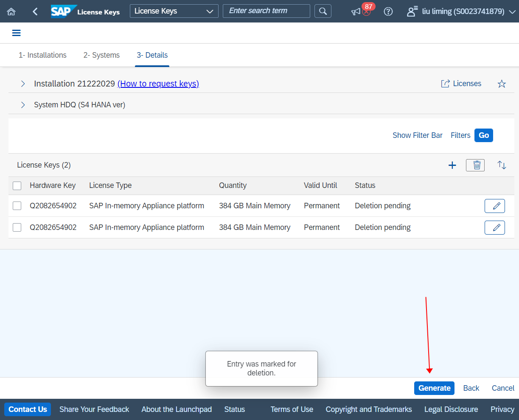
Task: Run search with the magnifier icon
Action: (323, 11)
